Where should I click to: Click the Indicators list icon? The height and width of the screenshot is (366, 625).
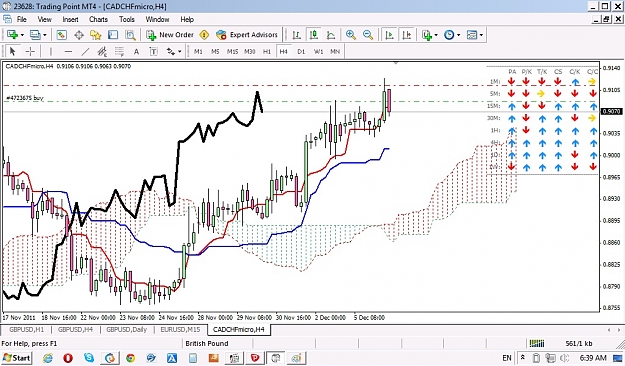427,35
